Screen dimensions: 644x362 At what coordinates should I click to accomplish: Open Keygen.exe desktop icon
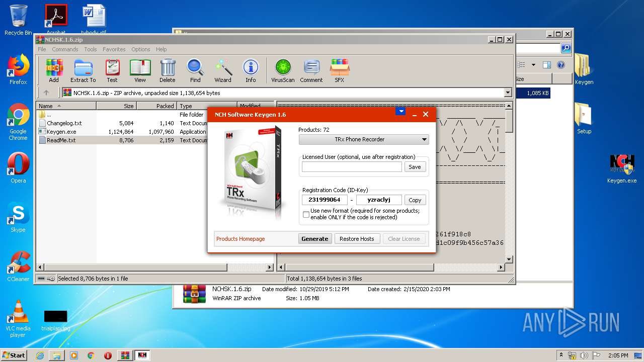tap(622, 169)
